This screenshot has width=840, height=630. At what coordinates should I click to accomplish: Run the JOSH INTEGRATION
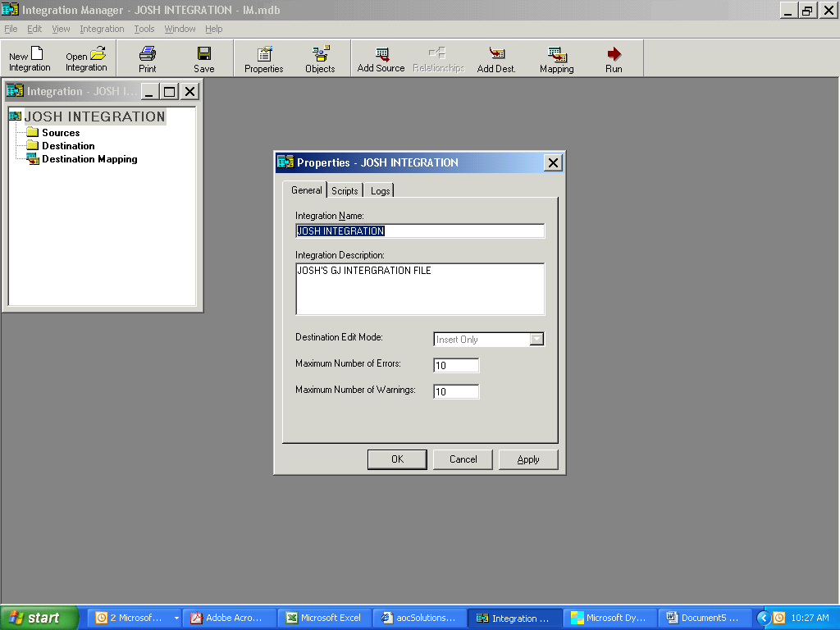pos(614,57)
